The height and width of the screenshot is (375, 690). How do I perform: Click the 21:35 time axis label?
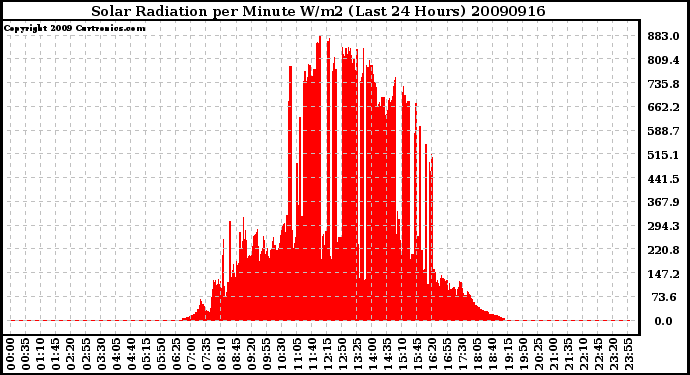pyautogui.click(x=568, y=354)
